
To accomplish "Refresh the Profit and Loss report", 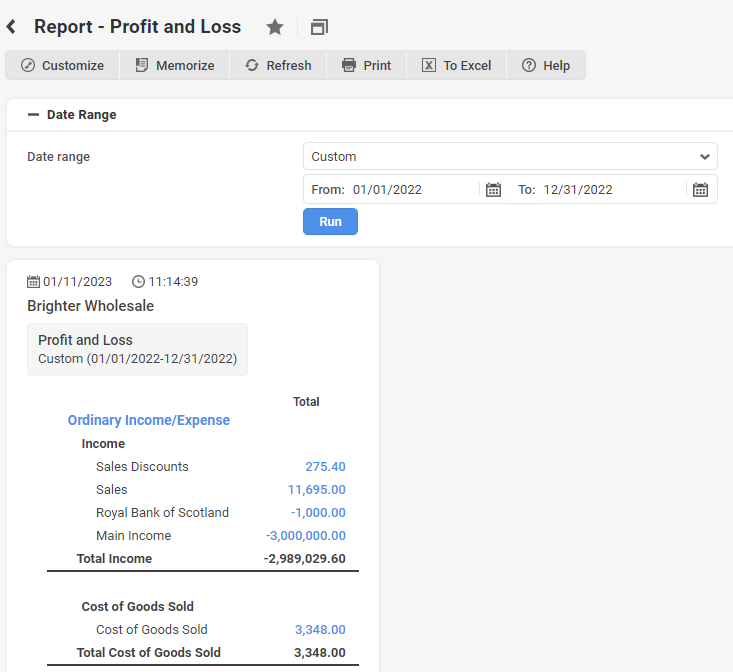I will pyautogui.click(x=278, y=65).
